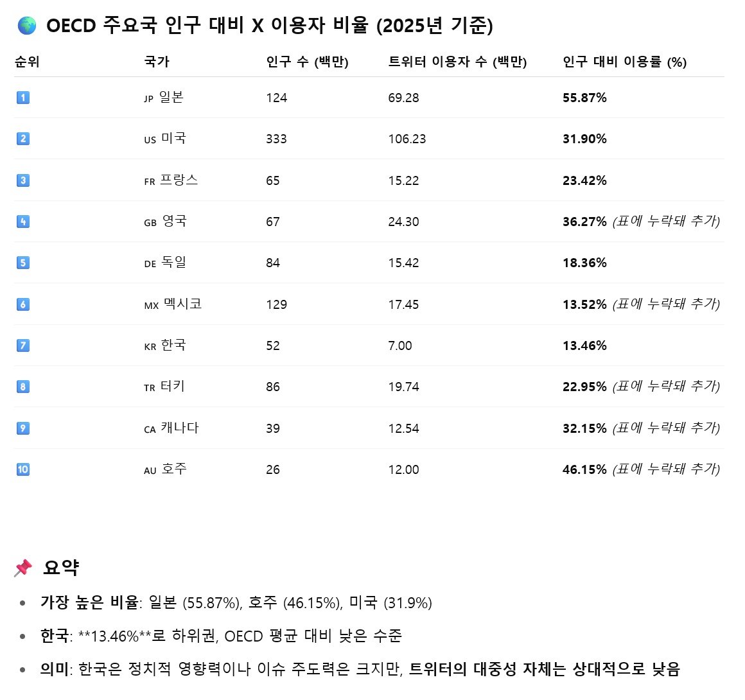Click the 국가 column header
Screen dimensions: 745x700
click(x=157, y=62)
